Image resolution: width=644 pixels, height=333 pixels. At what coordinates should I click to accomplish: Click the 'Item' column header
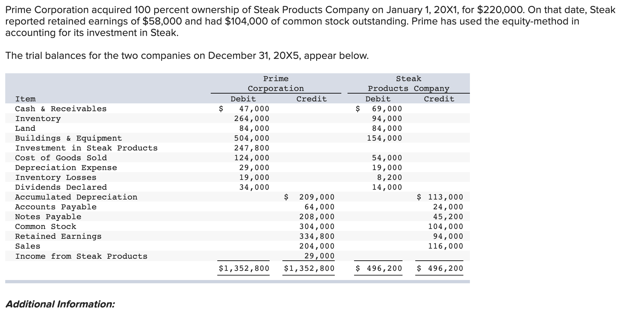pyautogui.click(x=26, y=99)
